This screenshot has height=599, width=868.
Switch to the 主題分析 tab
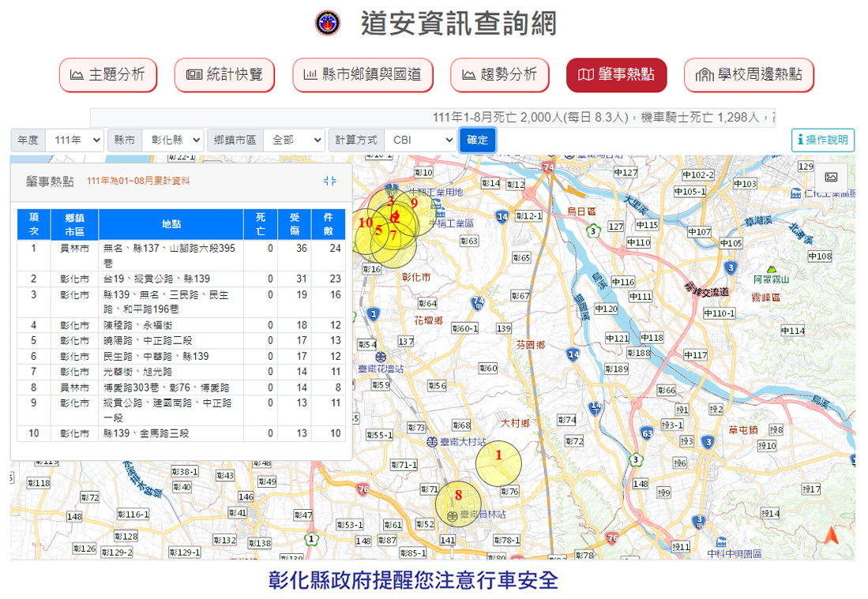coord(107,75)
